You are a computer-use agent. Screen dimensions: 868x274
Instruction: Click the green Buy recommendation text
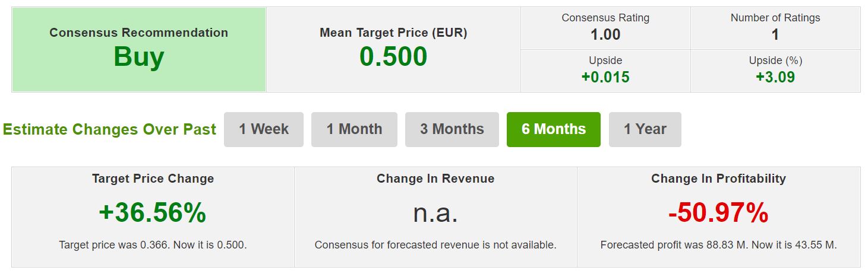138,57
